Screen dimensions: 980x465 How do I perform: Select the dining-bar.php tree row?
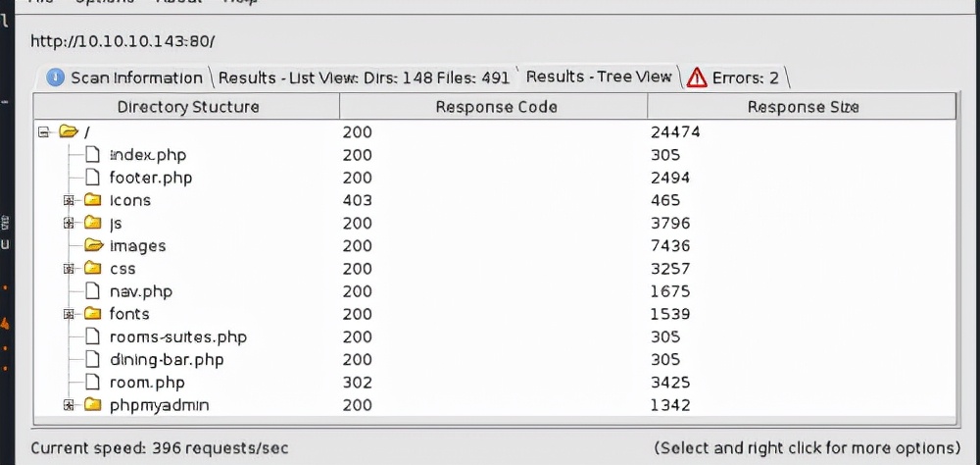point(494,360)
